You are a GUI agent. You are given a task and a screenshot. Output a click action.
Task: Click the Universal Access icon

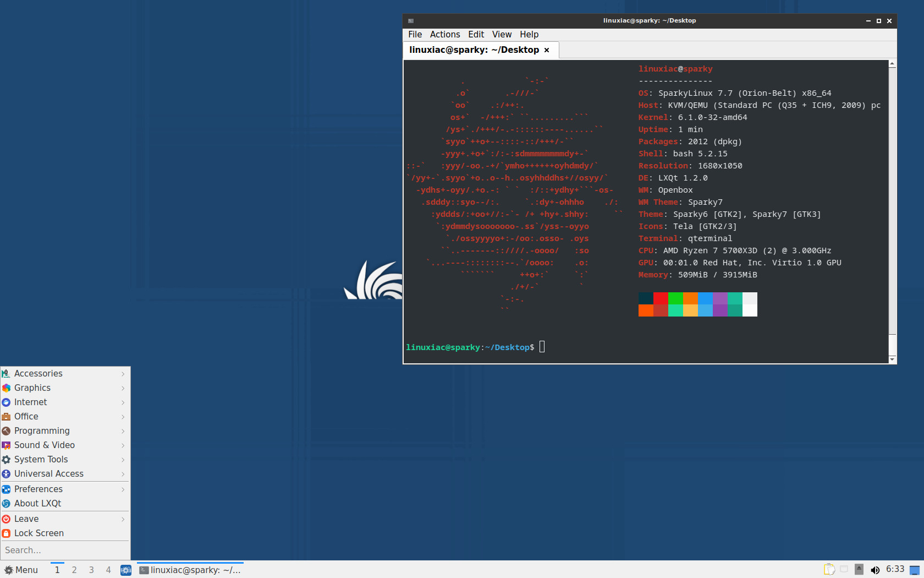pos(6,473)
